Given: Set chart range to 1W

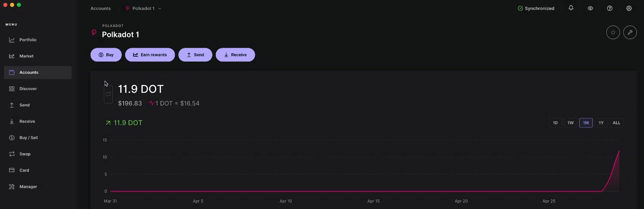Looking at the screenshot, I should click(570, 123).
